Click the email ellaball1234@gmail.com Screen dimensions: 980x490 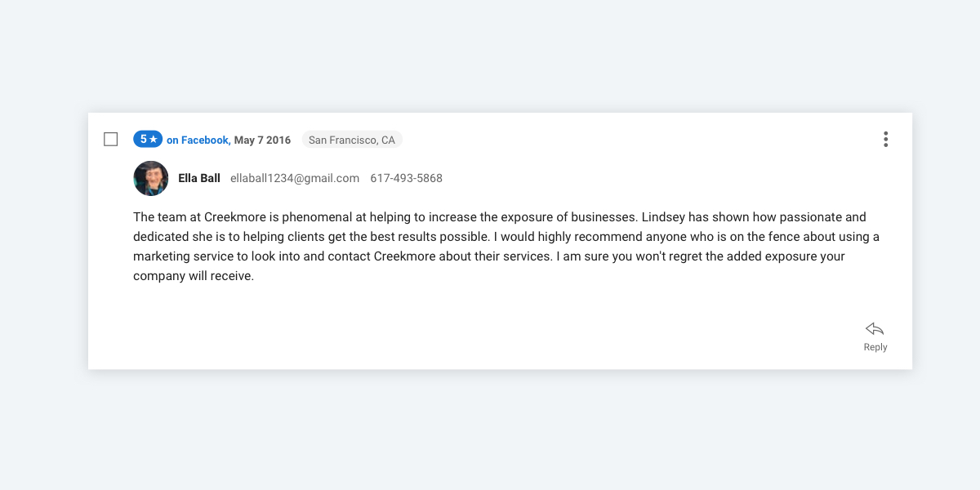tap(295, 178)
